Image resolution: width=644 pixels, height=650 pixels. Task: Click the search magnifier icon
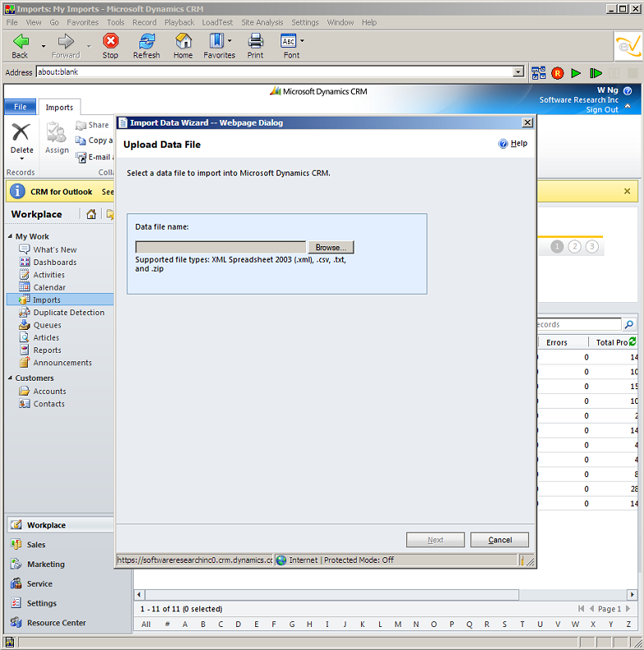628,324
